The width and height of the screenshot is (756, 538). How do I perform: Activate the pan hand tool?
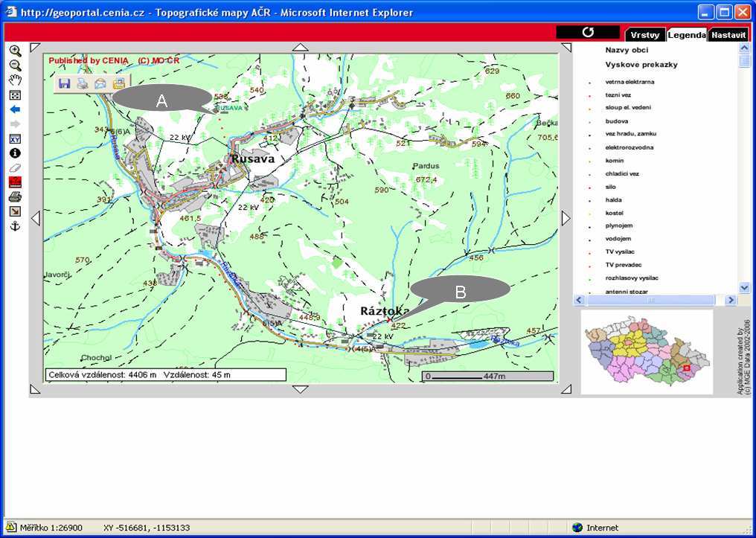tap(16, 80)
